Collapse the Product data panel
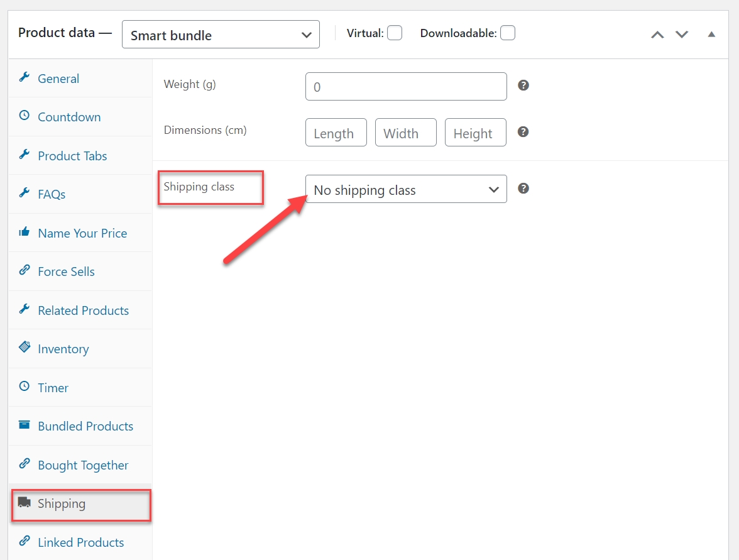This screenshot has height=560, width=739. 711,35
